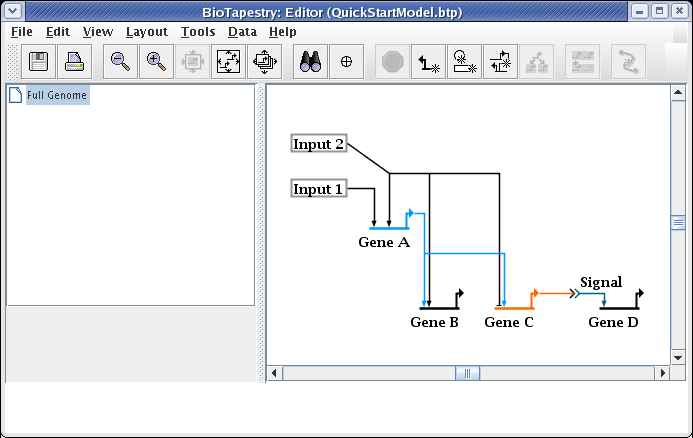Open the Tools menu
693x438 pixels.
[198, 31]
